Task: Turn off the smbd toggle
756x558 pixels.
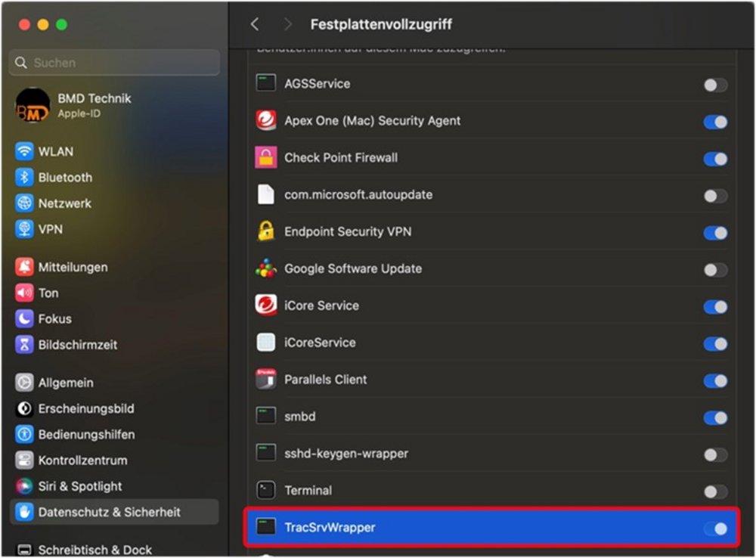Action: pos(715,418)
